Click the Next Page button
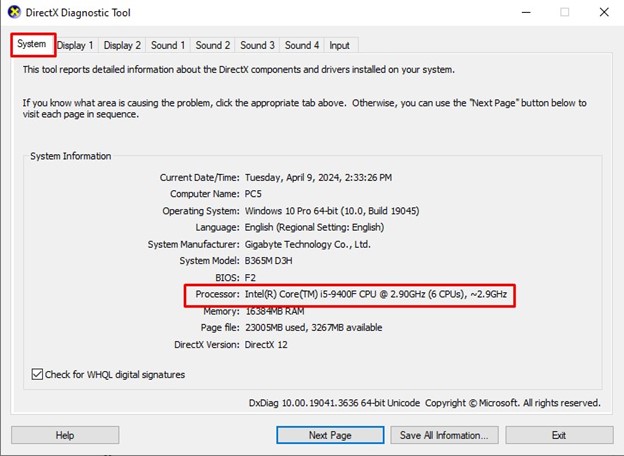The width and height of the screenshot is (624, 456). [331, 435]
